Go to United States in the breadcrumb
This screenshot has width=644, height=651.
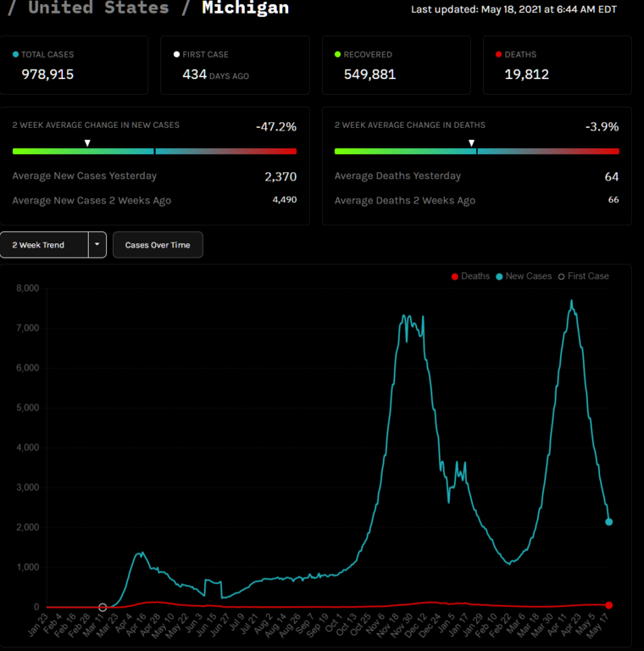coord(98,8)
